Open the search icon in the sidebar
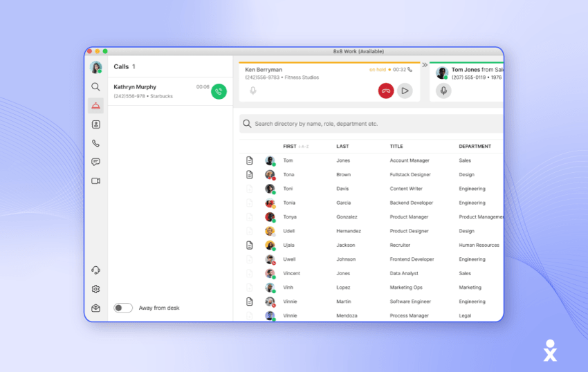 click(95, 87)
